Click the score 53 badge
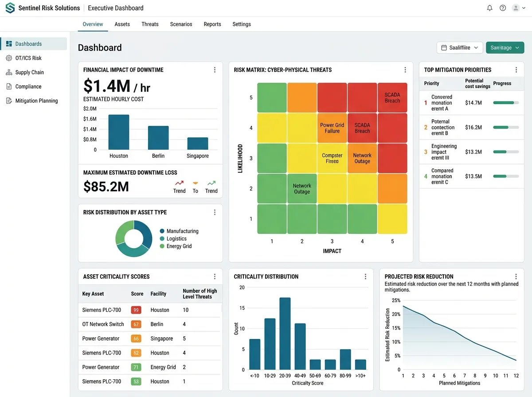Image resolution: width=532 pixels, height=397 pixels. pos(136,381)
